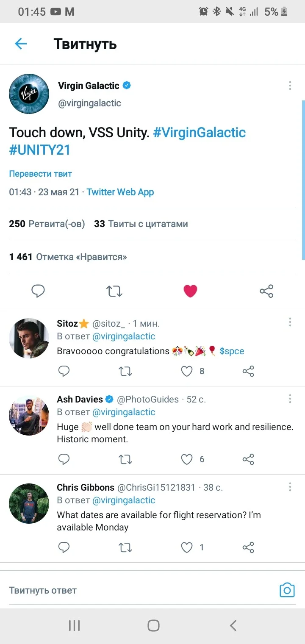
Task: Share the Virgin Galactic main tweet
Action: click(266, 291)
